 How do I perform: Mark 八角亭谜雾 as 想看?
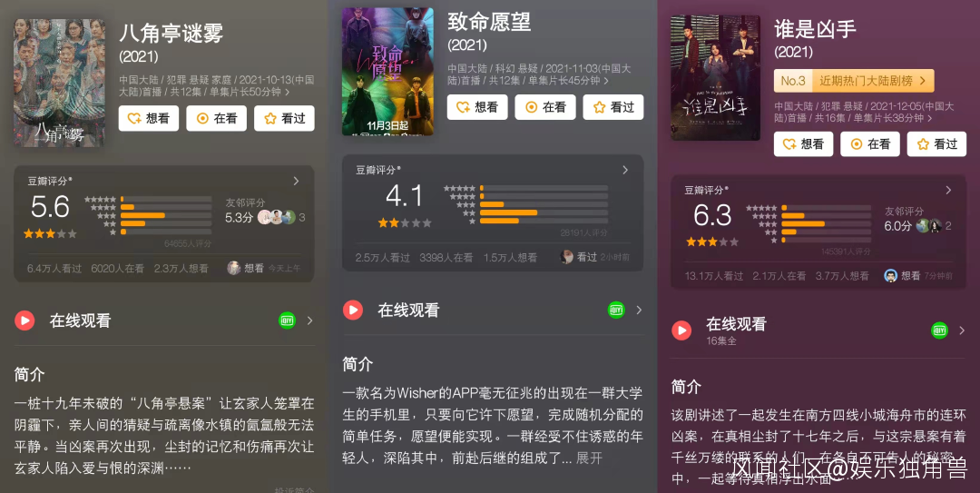[x=149, y=118]
